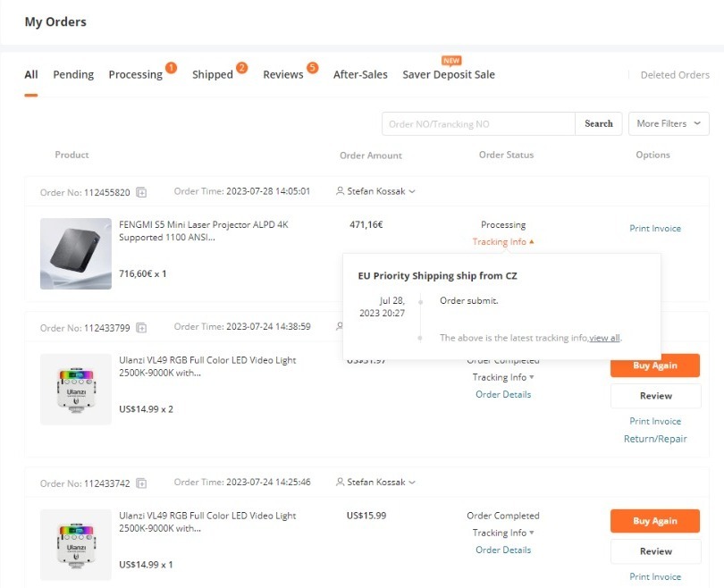Image resolution: width=724 pixels, height=588 pixels.
Task: Click the Search button
Action: (x=598, y=123)
